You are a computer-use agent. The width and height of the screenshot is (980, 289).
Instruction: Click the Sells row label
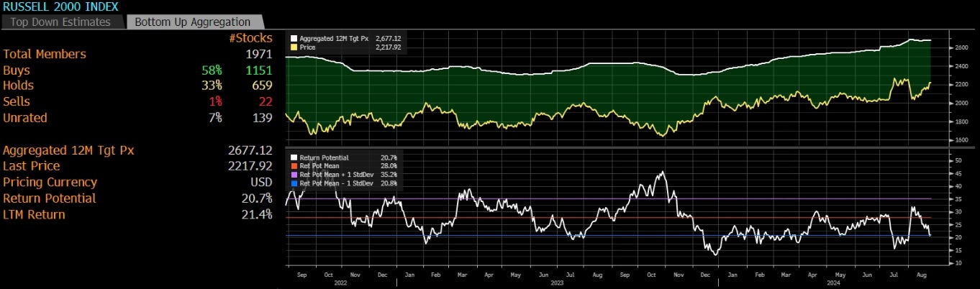[x=17, y=101]
